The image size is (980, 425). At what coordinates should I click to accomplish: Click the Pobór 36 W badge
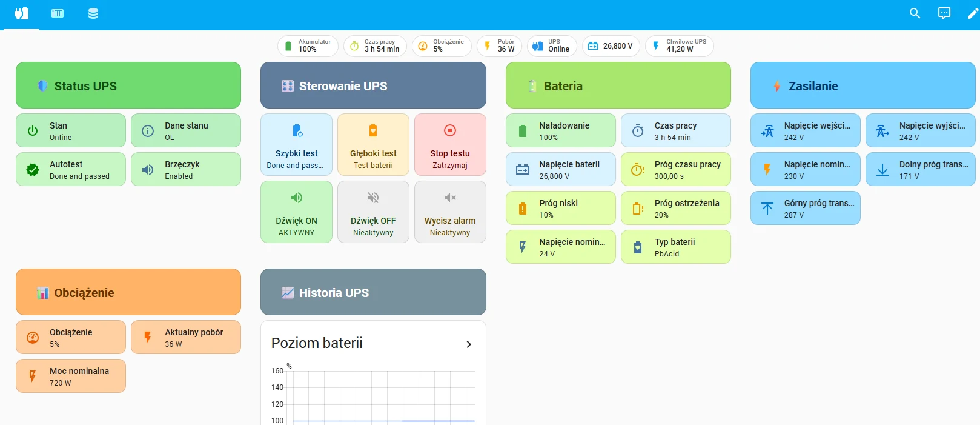[x=499, y=45]
